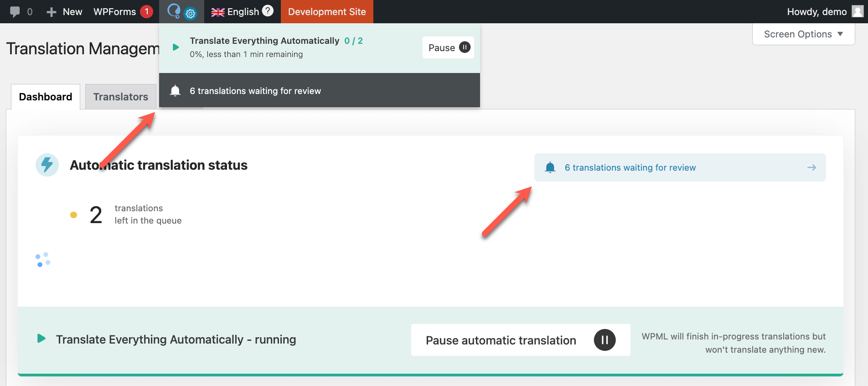
Task: Click the blue bell icon in review banner
Action: coord(550,167)
